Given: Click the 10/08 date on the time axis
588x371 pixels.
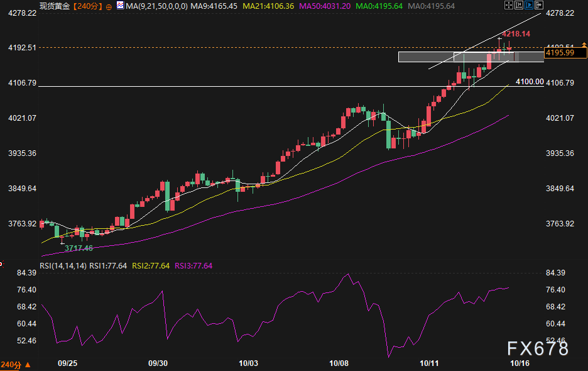Looking at the screenshot, I should click(339, 363).
